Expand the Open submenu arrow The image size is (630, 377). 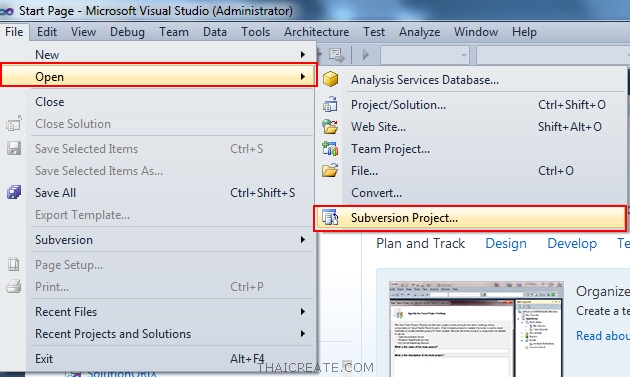coord(303,76)
